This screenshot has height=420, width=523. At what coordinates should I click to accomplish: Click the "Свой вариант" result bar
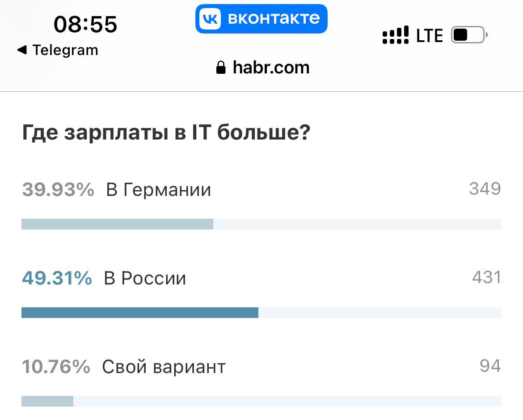tap(261, 401)
